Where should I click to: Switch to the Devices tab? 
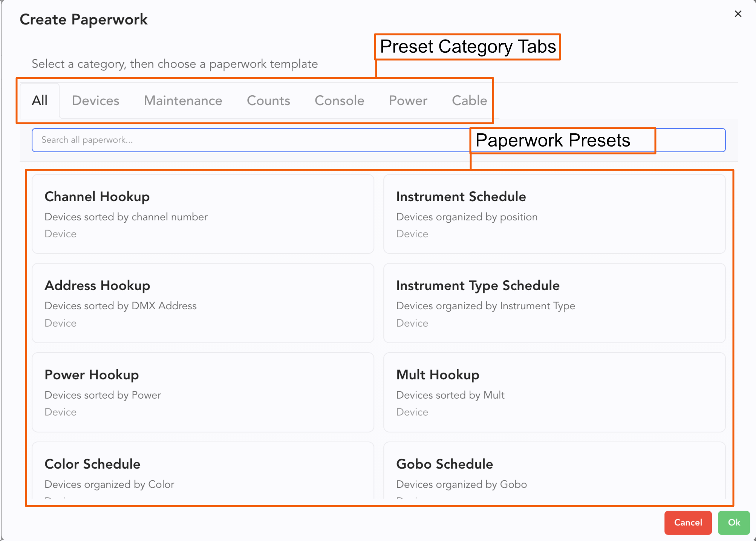(95, 101)
